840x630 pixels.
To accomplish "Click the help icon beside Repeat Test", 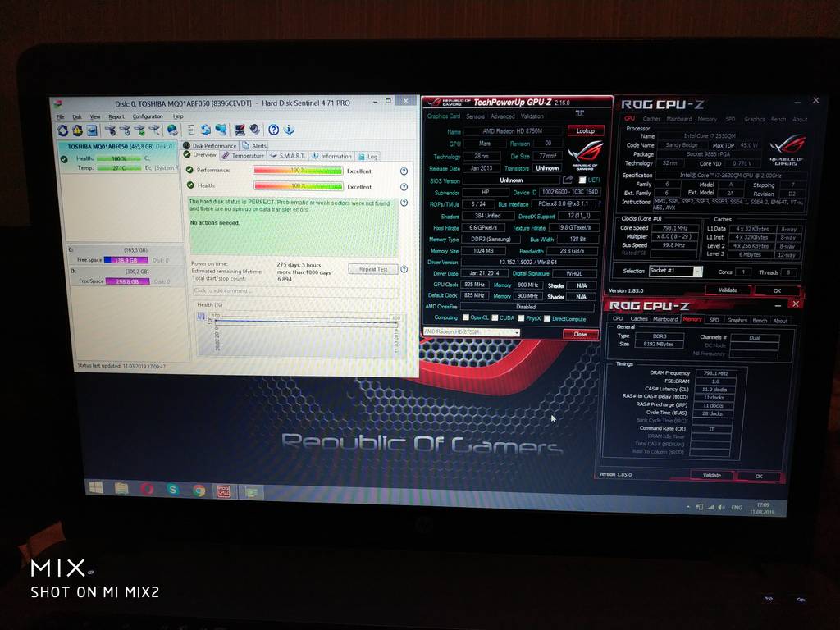I will 404,269.
